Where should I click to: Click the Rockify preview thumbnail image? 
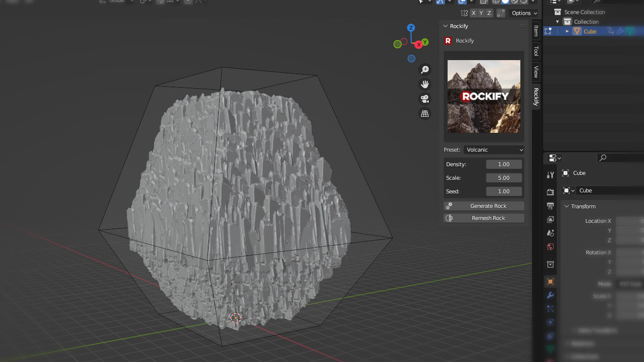coord(484,96)
